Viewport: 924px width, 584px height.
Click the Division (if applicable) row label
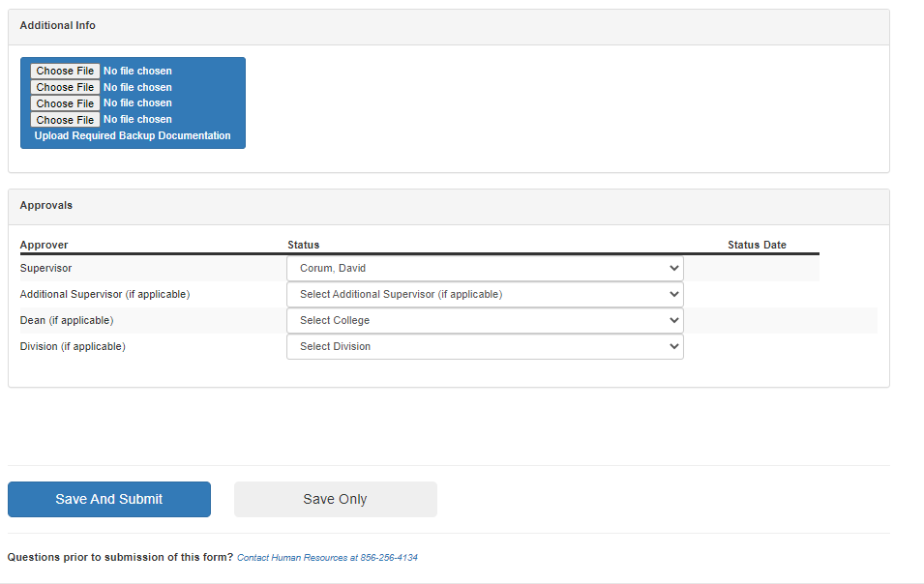coord(73,347)
